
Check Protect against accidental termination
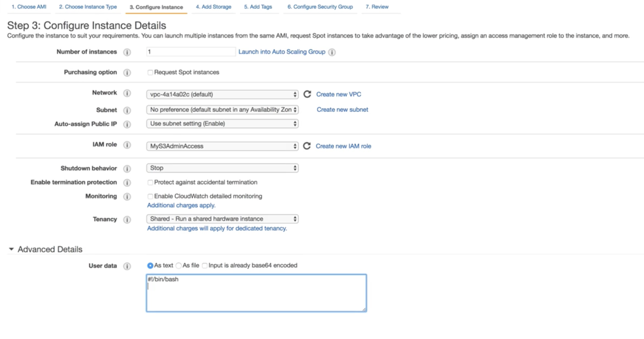point(150,182)
